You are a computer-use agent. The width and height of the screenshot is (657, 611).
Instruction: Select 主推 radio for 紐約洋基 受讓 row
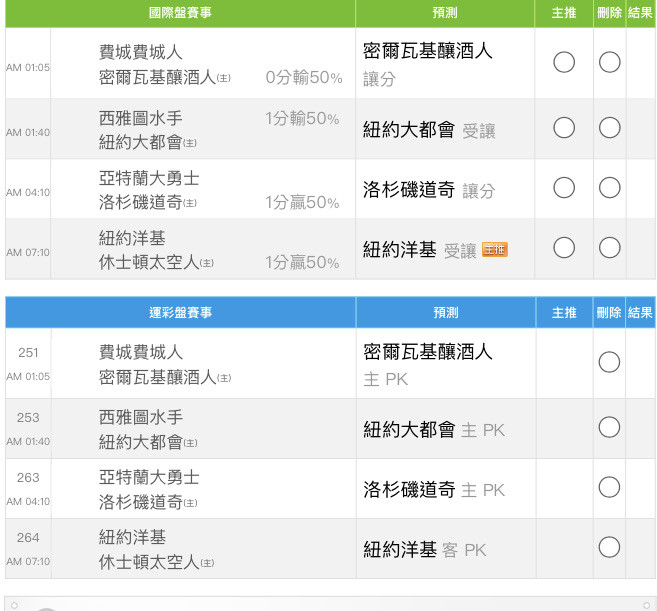click(x=564, y=248)
